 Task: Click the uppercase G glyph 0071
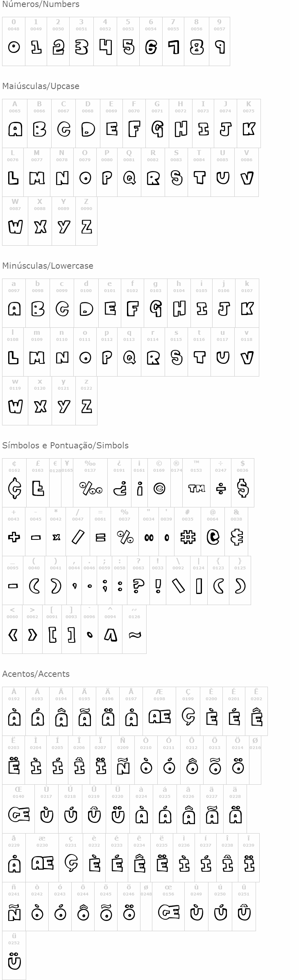coord(157,123)
